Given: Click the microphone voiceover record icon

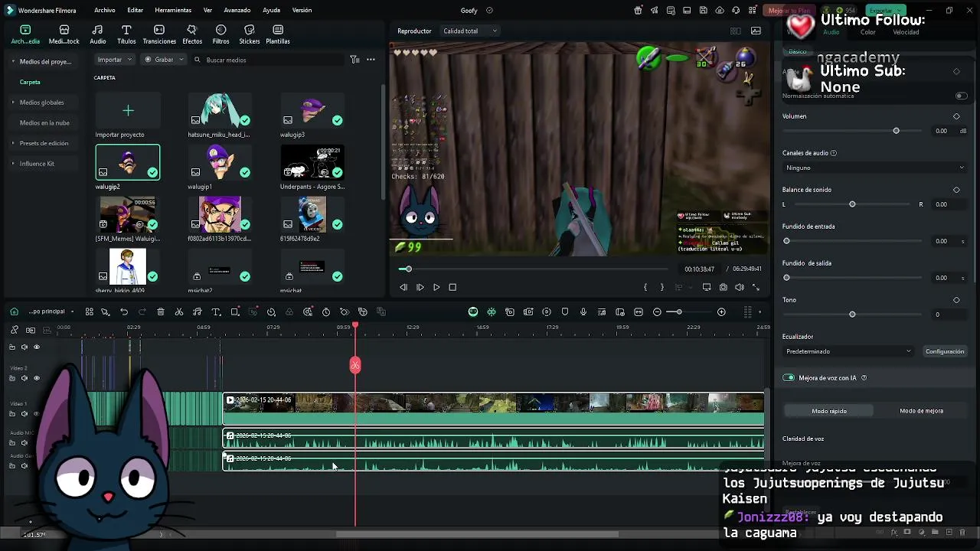Looking at the screenshot, I should pyautogui.click(x=583, y=311).
